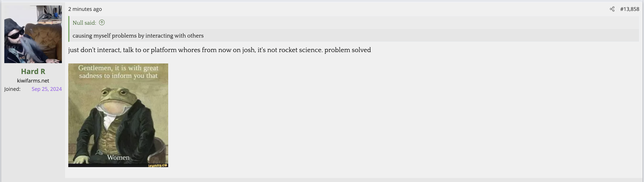The image size is (644, 182).
Task: Click the green left border of the quote
Action: pos(69,29)
